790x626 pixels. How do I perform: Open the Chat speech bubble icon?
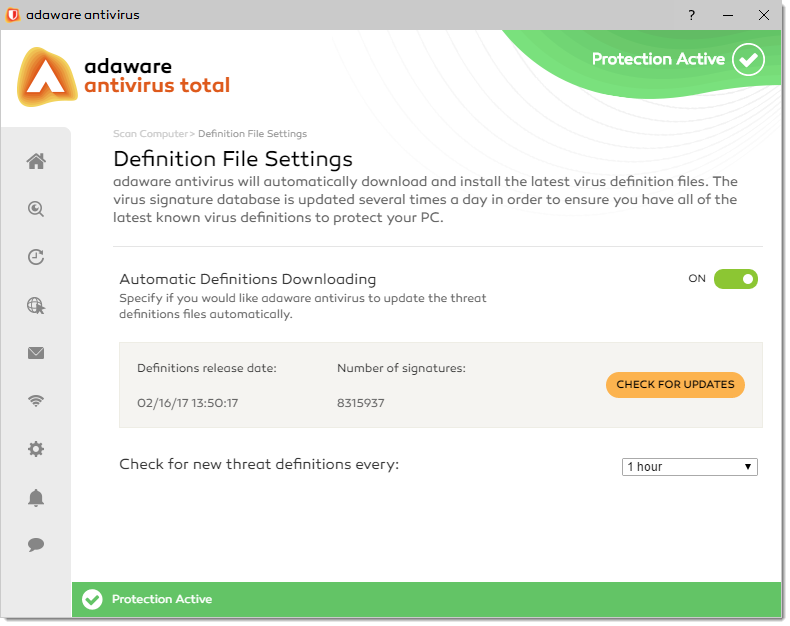(x=36, y=544)
